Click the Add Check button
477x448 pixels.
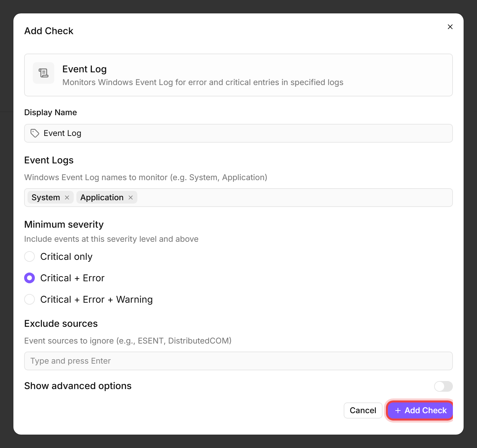[420, 410]
